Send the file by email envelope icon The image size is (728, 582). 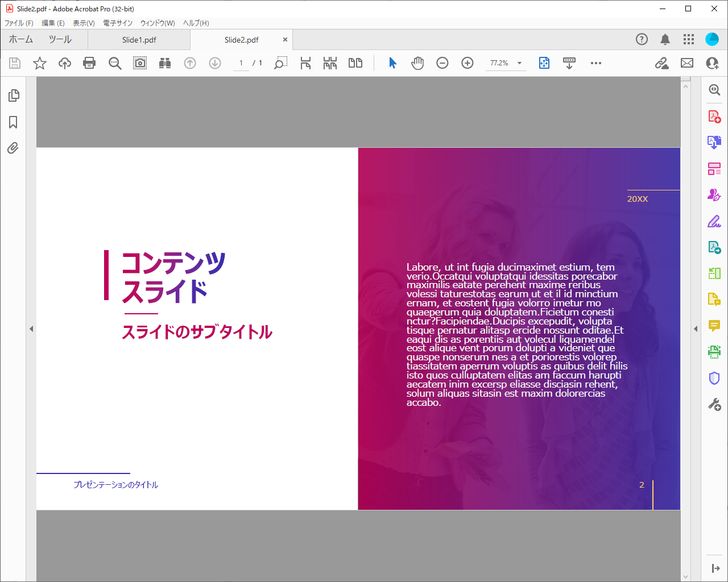687,63
